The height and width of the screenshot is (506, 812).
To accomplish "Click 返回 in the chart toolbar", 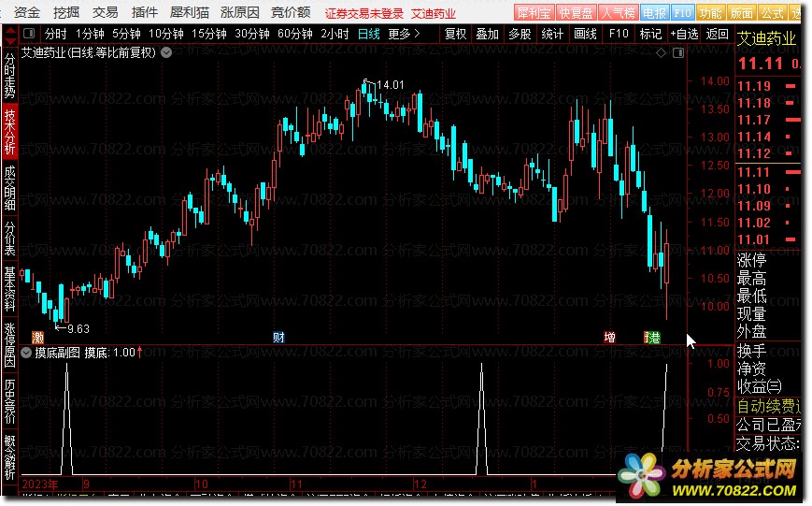I will pos(717,35).
